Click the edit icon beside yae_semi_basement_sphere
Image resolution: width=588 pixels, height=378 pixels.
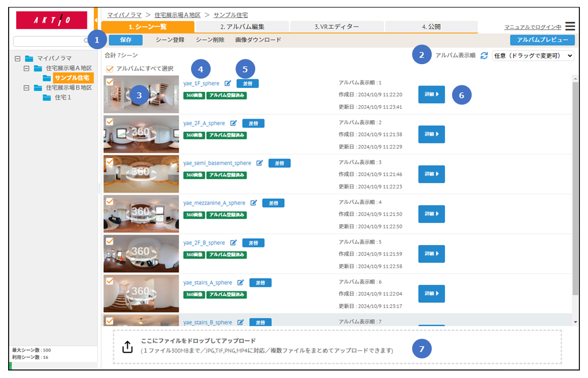pyautogui.click(x=259, y=163)
